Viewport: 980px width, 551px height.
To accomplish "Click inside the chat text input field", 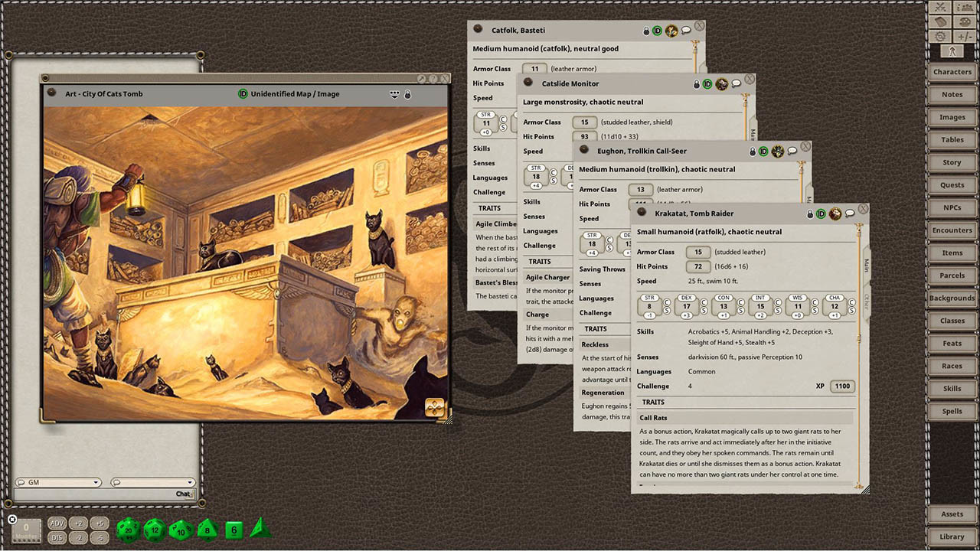I will click(100, 494).
